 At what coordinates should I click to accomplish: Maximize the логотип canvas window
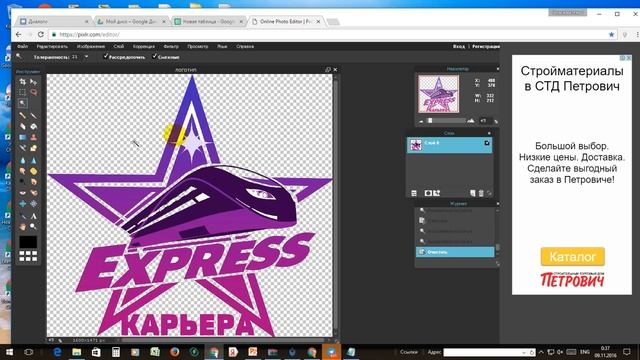point(328,70)
